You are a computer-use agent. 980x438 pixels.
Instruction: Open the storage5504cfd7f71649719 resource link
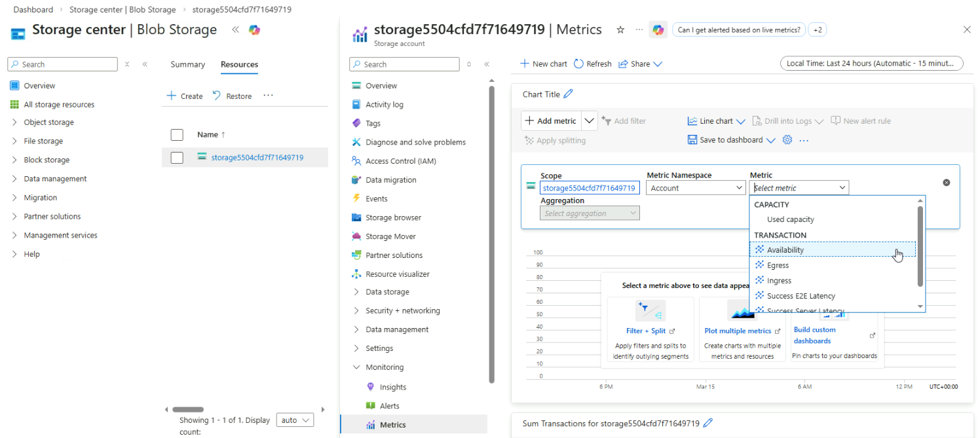pyautogui.click(x=257, y=158)
